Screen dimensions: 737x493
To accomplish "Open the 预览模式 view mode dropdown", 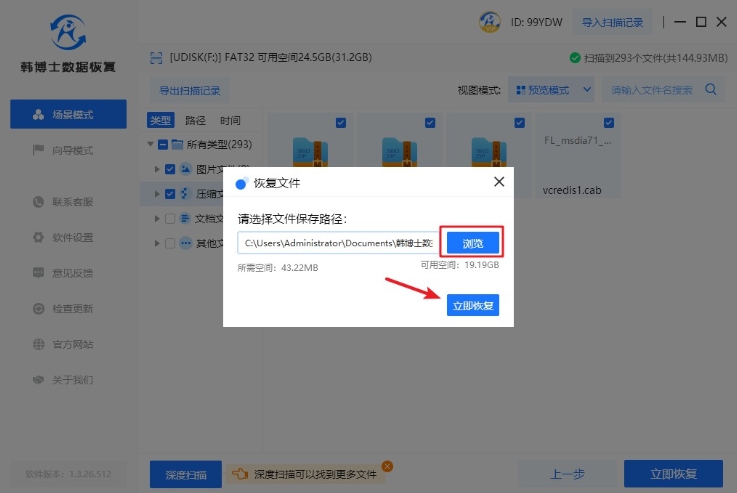I will (x=550, y=90).
